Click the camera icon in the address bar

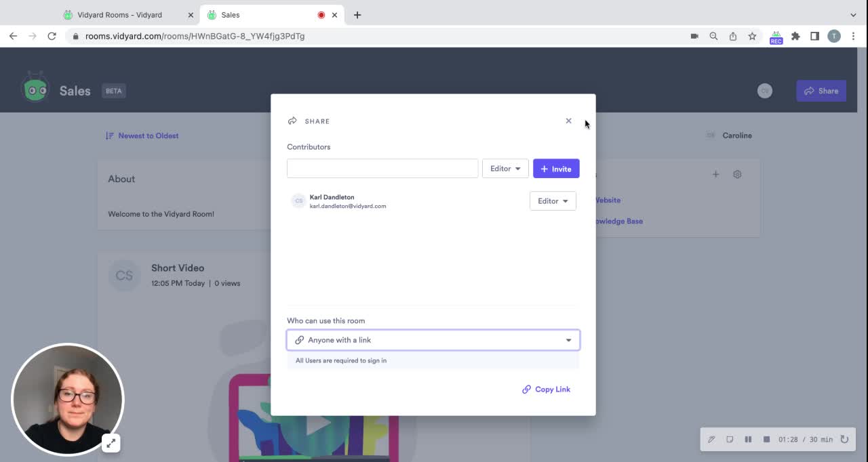pos(694,36)
